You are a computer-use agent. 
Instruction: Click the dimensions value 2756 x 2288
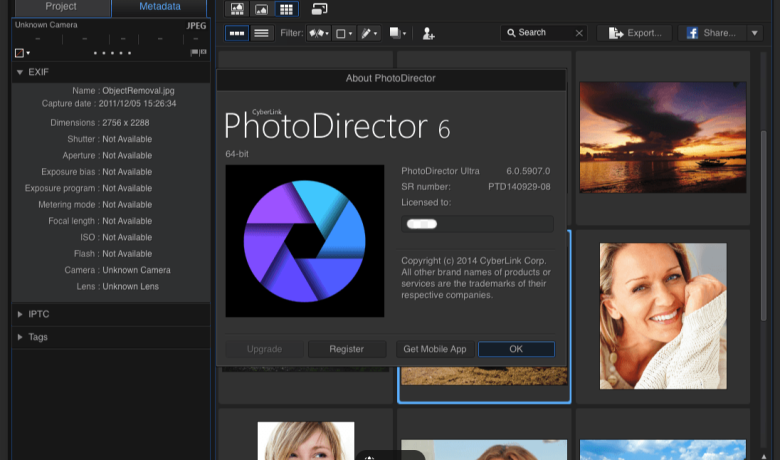coord(126,122)
